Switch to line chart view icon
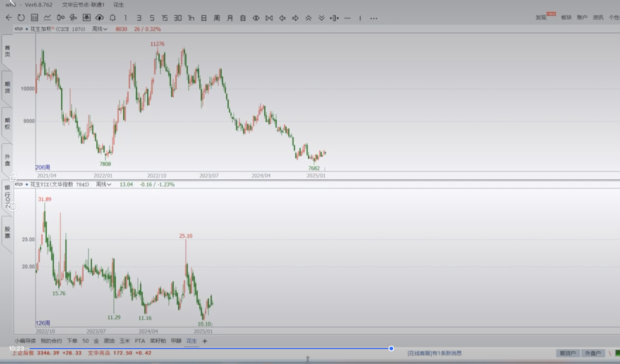 tap(47, 18)
